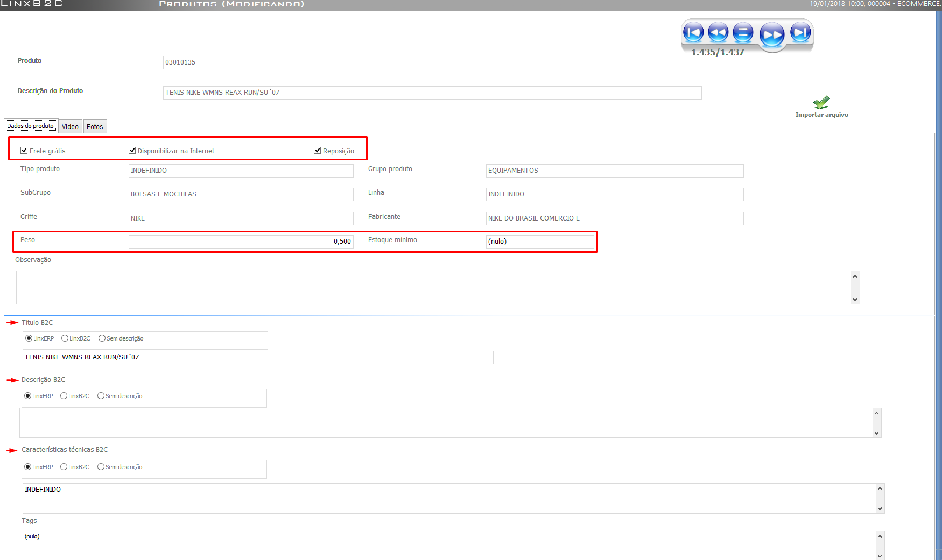Click the Descrição B2C scroll up arrow

click(876, 413)
